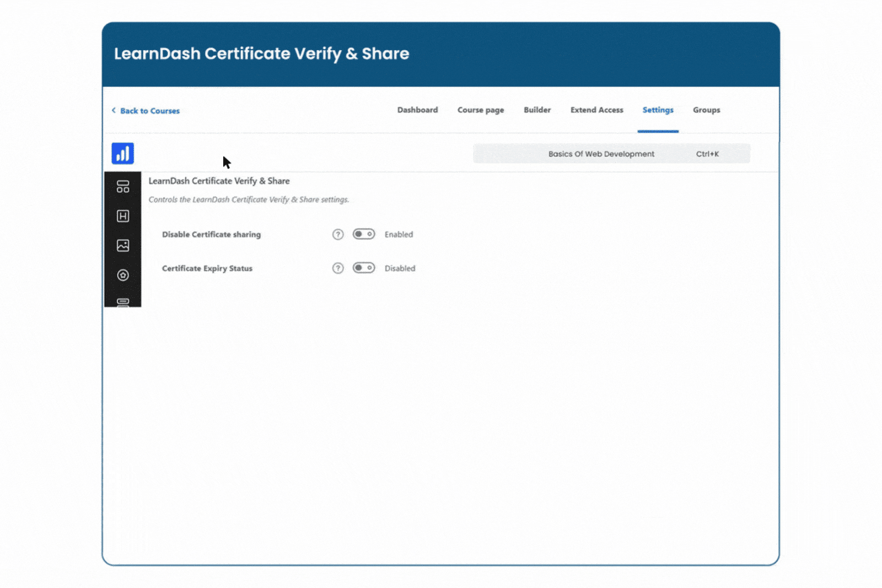The height and width of the screenshot is (588, 882).
Task: Show help for Disable Certificate sharing
Action: 338,234
